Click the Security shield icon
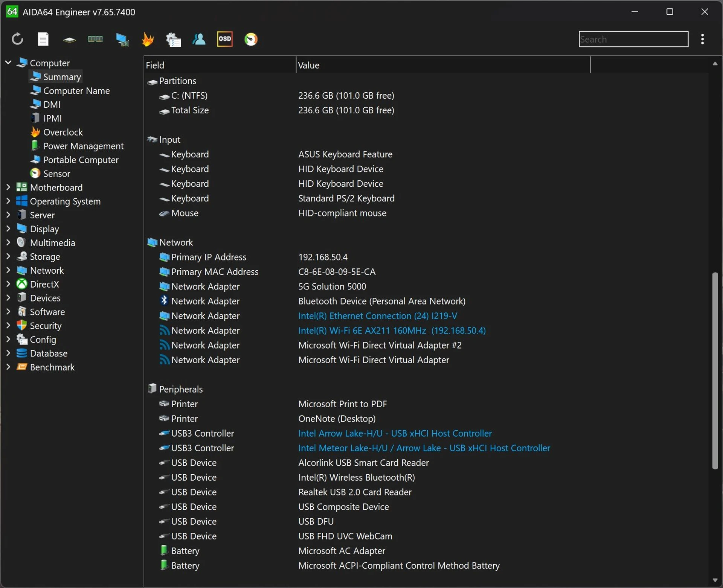 tap(21, 325)
